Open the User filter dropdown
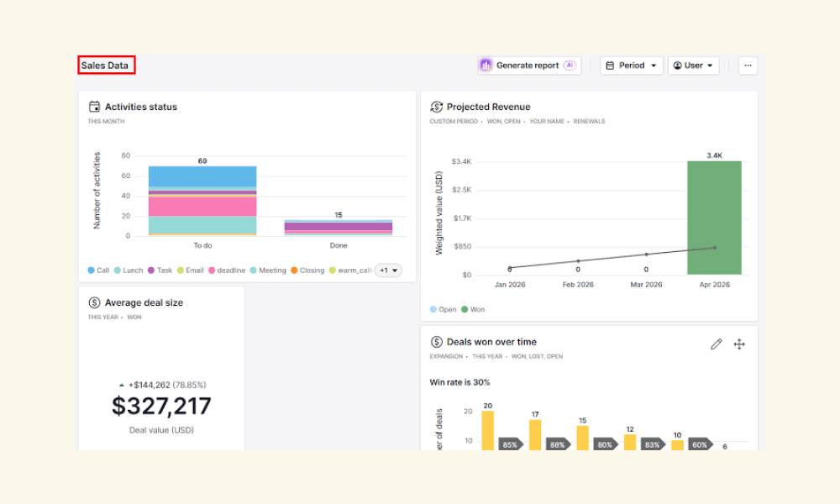Image resolution: width=840 pixels, height=504 pixels. [694, 66]
